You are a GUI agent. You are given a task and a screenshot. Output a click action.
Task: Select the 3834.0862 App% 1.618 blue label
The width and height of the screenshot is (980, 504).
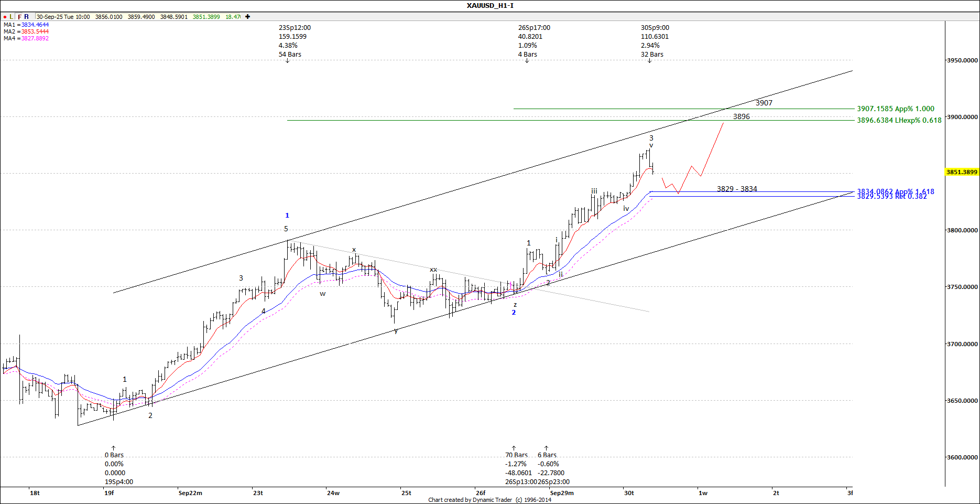[x=895, y=191]
